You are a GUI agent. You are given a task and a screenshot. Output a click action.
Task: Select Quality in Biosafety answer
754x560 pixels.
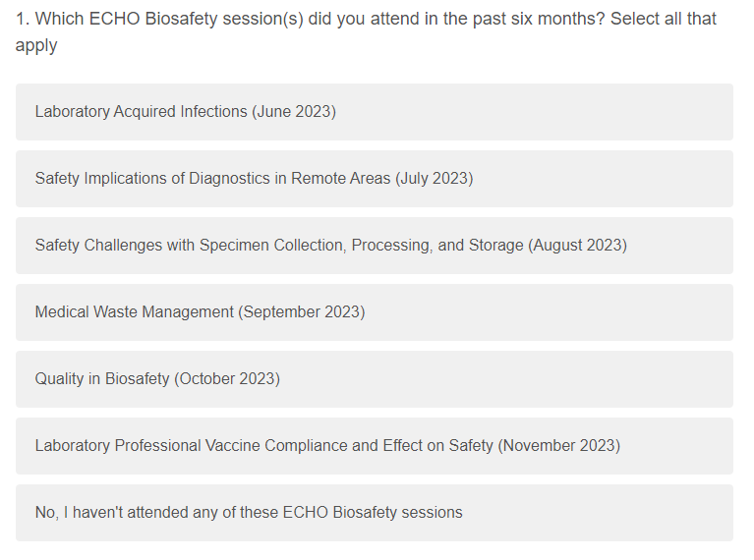click(374, 379)
